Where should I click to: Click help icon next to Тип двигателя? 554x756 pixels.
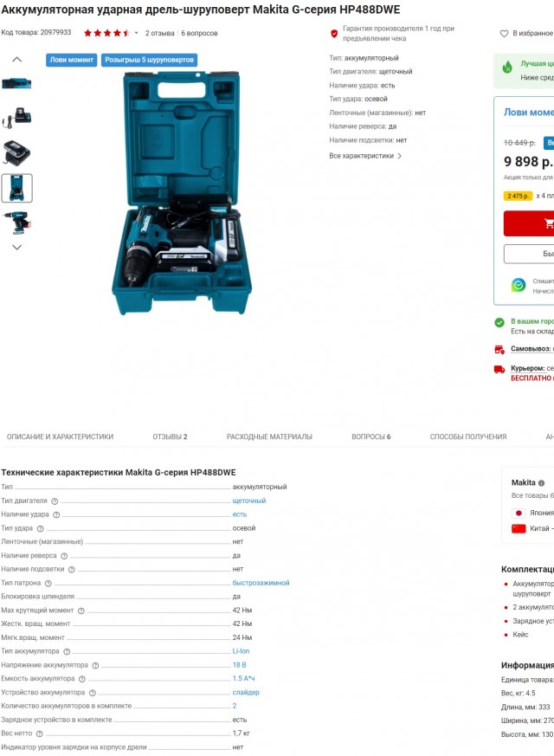point(55,501)
